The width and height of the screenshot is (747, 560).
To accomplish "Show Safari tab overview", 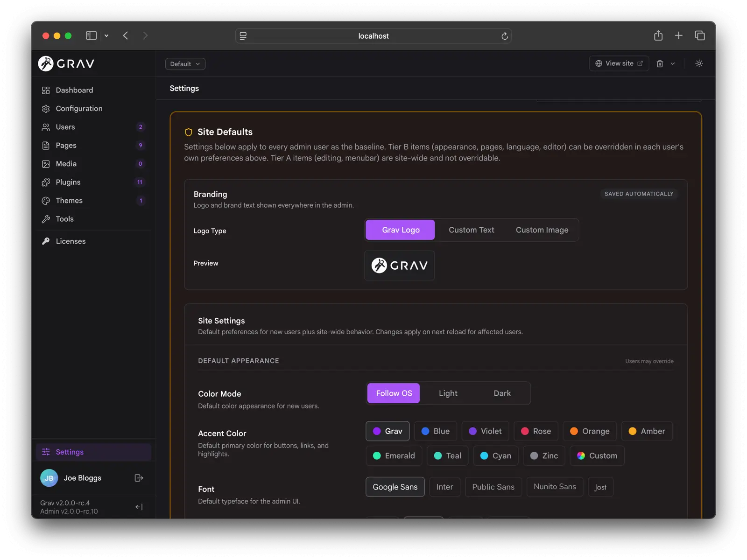I will coord(700,35).
